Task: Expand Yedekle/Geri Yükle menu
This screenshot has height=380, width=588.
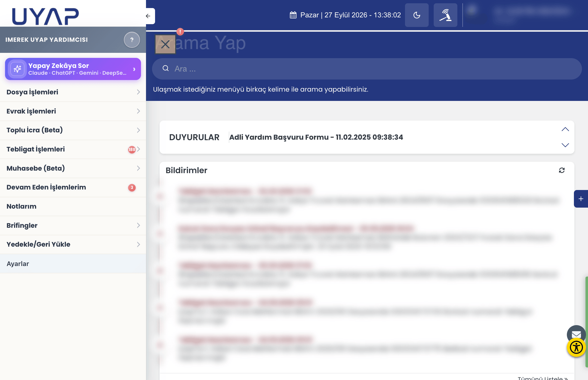Action: [x=73, y=244]
